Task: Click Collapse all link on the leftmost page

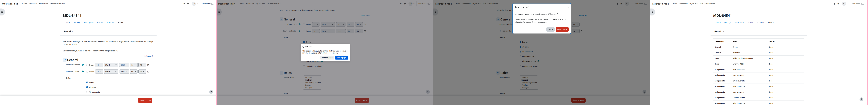Action: click(149, 56)
